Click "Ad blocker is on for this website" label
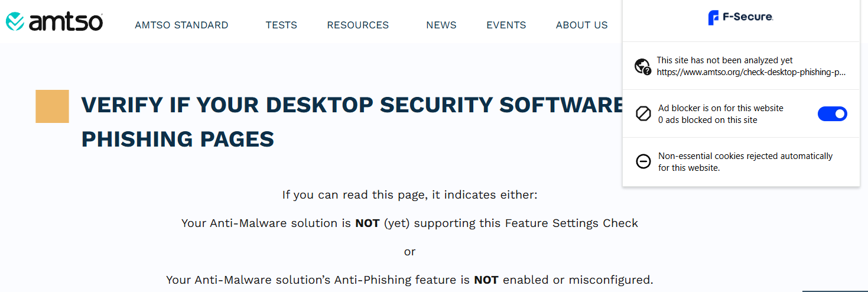Viewport: 868px width, 292px height. [x=720, y=108]
